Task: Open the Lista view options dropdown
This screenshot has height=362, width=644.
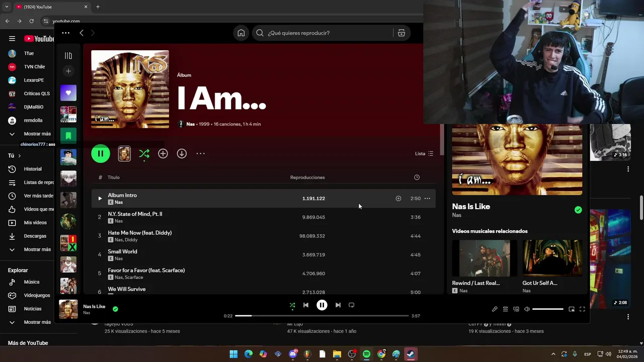Action: click(424, 153)
